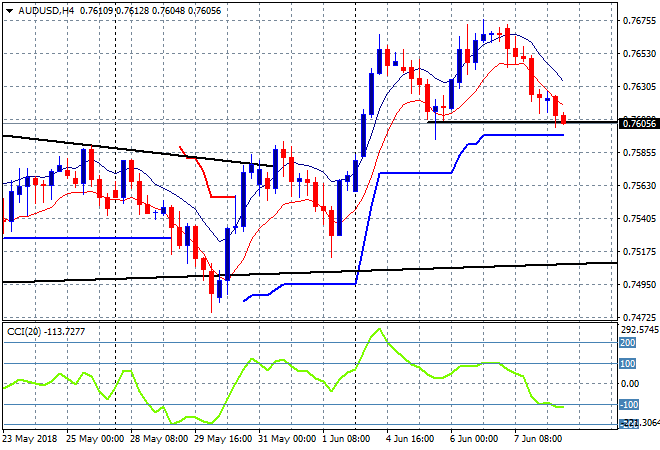Click the 23 May 2018 date label
660x450 pixels.
point(30,438)
